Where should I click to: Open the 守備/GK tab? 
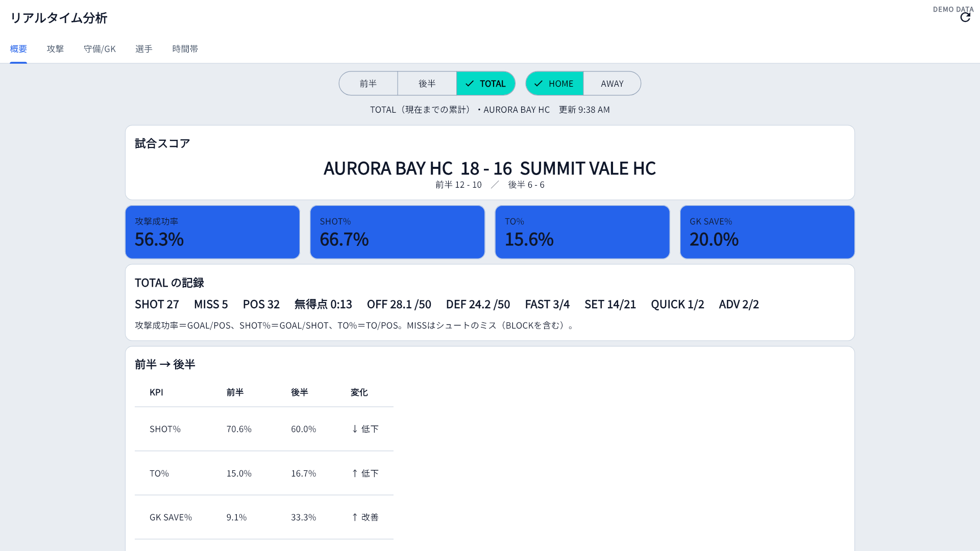[100, 49]
